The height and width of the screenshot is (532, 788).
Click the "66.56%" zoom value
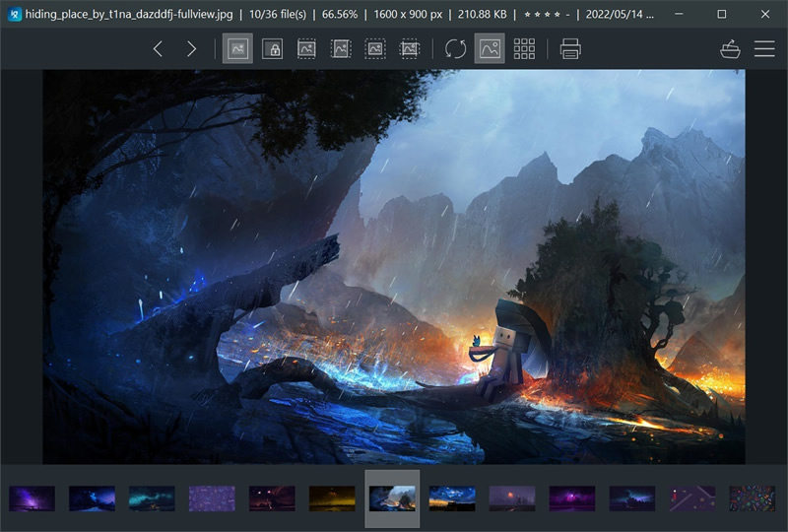tap(340, 14)
